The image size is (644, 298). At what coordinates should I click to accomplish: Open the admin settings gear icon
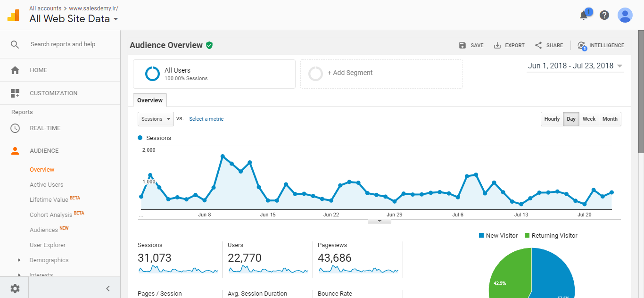point(15,289)
